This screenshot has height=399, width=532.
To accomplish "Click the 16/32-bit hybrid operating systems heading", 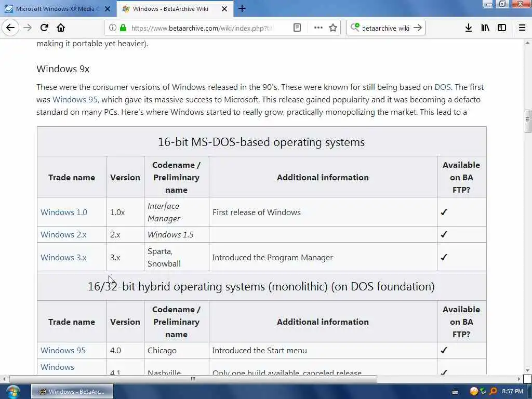I will [x=261, y=286].
